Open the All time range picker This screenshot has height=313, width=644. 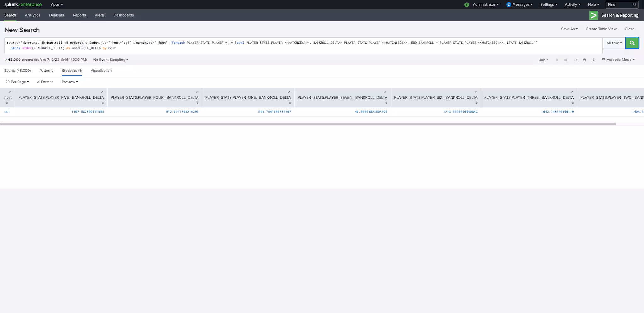point(614,43)
